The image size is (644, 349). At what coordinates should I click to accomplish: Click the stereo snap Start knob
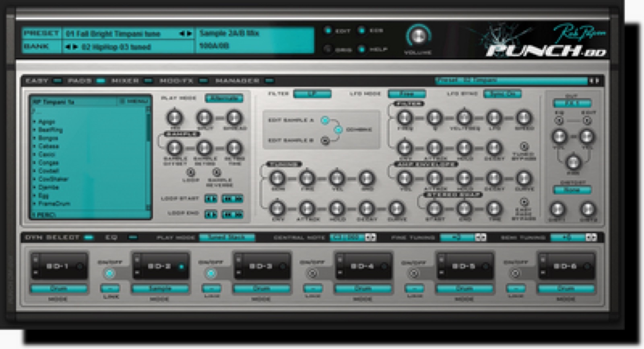[434, 208]
